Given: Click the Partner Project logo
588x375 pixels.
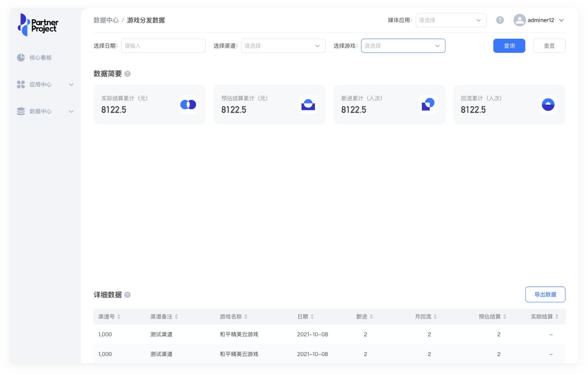Looking at the screenshot, I should point(38,25).
